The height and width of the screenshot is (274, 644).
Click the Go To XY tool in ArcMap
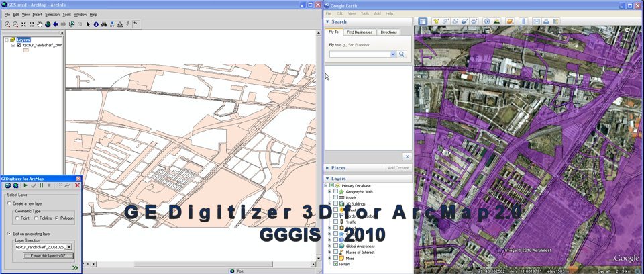(112, 24)
